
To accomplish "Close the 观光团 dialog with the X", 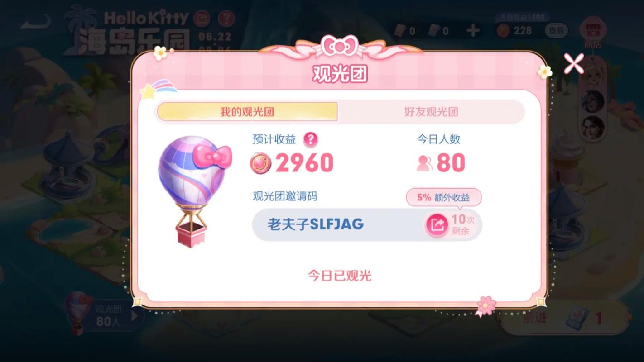I will coord(574,64).
